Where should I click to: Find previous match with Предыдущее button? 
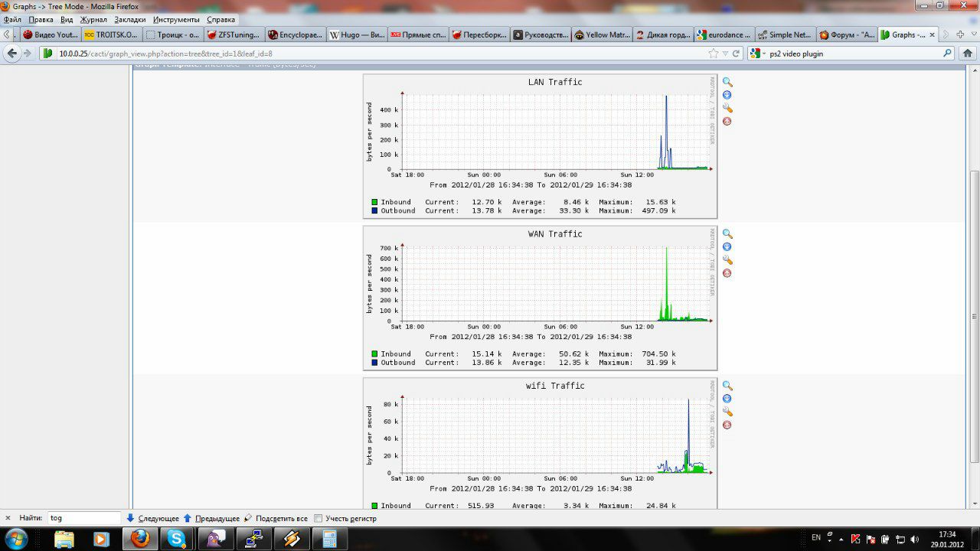pyautogui.click(x=211, y=518)
